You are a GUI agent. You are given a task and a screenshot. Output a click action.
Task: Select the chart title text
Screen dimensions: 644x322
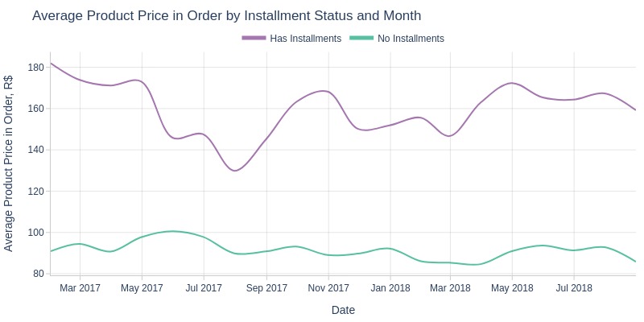(227, 15)
